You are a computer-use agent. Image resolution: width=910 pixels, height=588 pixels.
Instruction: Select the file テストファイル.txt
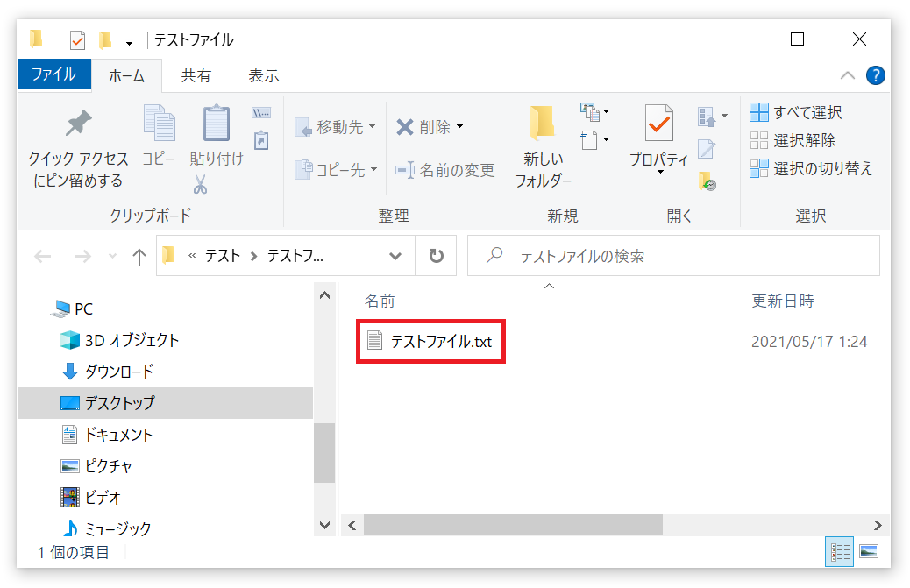[441, 342]
